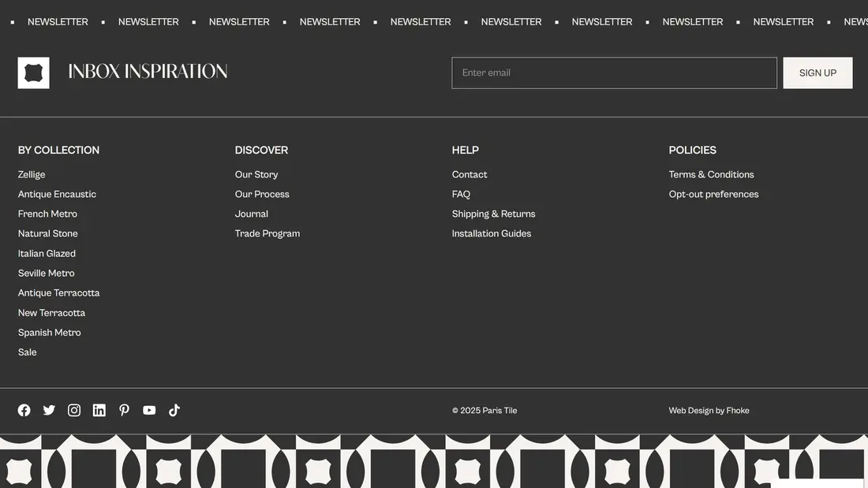
Task: Click the Facebook social icon
Action: (x=24, y=410)
